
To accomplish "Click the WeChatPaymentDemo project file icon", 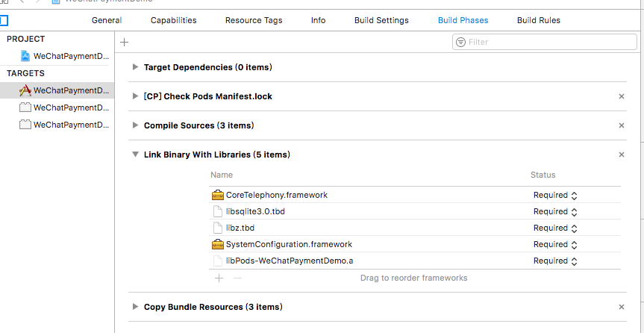I will [x=25, y=56].
